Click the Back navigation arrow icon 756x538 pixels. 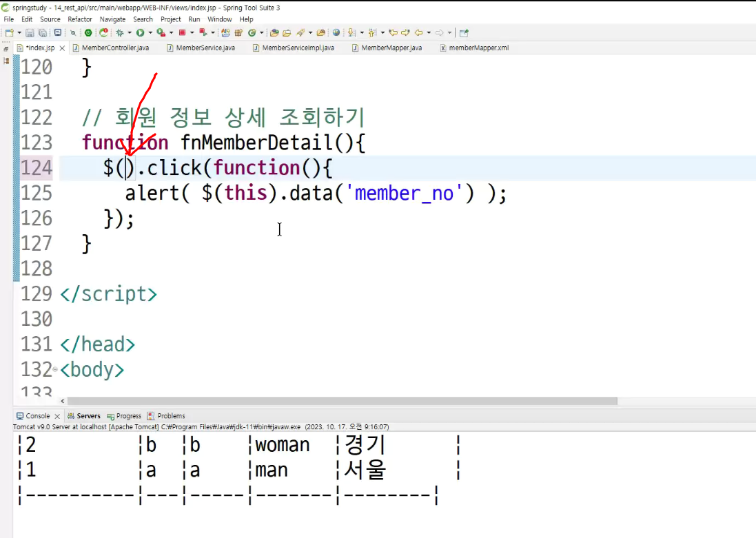pyautogui.click(x=418, y=33)
